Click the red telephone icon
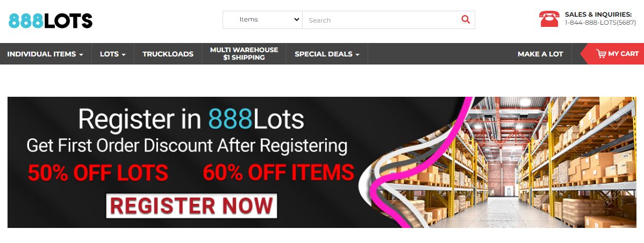 point(549,19)
